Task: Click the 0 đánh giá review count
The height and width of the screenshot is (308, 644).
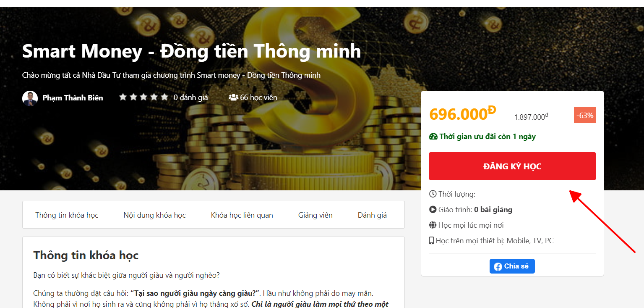Action: [191, 97]
